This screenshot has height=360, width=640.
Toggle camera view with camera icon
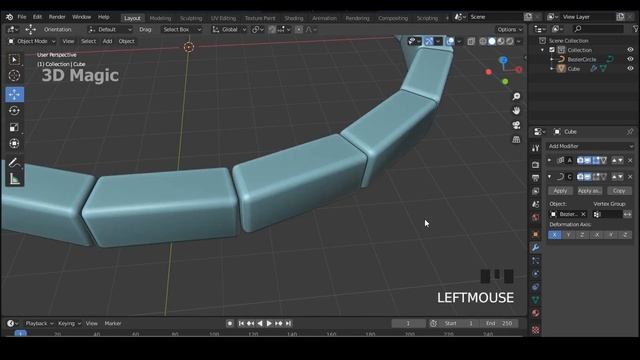(516, 125)
